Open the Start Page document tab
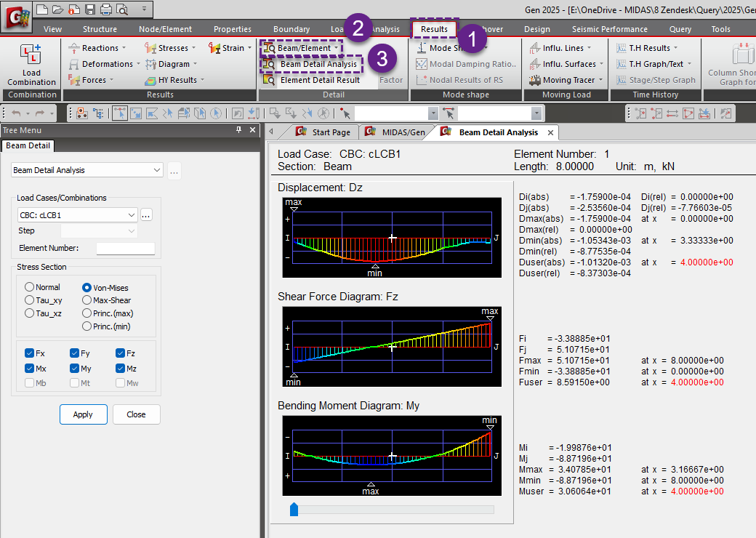Screen dimensions: 756x538 pos(324,132)
